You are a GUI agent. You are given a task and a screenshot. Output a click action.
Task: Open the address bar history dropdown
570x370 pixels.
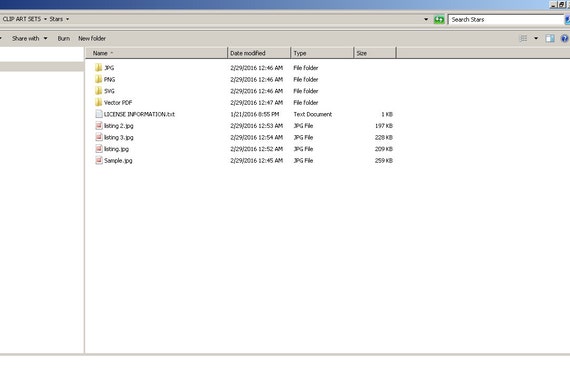426,19
